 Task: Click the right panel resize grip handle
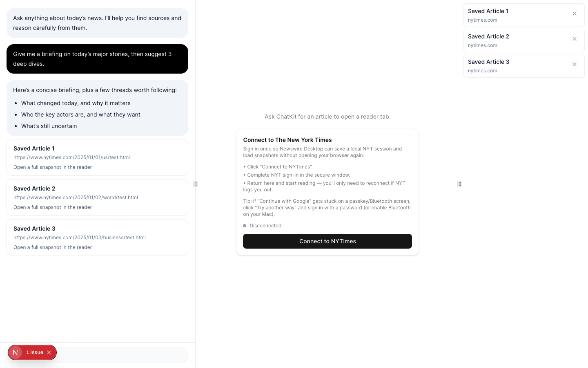click(460, 184)
